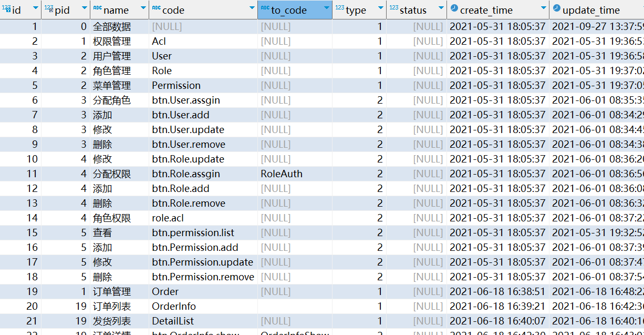This screenshot has height=335, width=644.
Task: Click the 订单管理 name cell
Action: coord(112,292)
